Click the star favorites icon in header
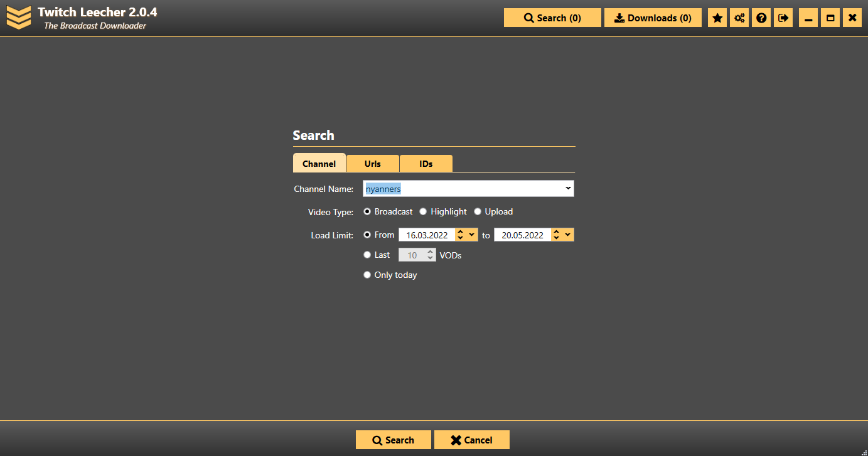The width and height of the screenshot is (868, 456). click(717, 18)
